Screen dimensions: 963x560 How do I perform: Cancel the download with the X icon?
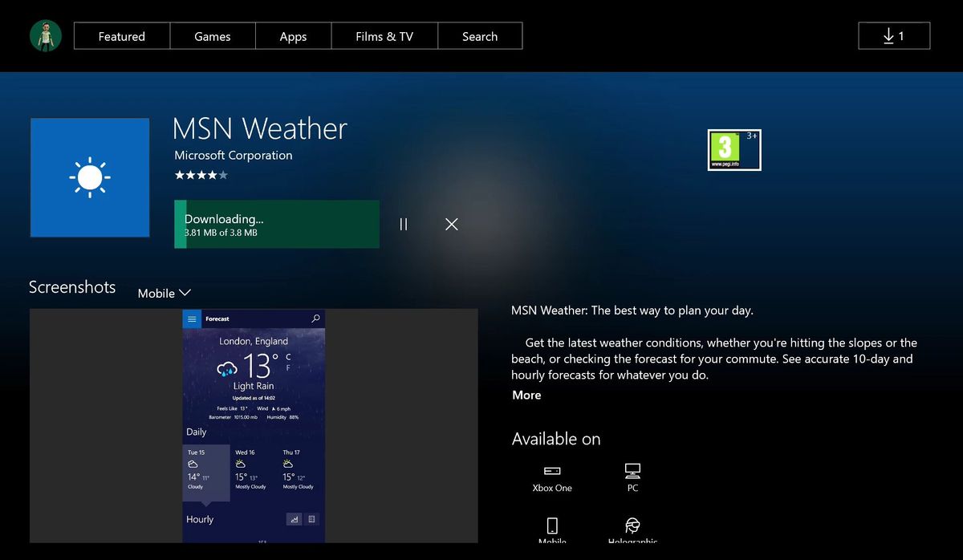[452, 225]
